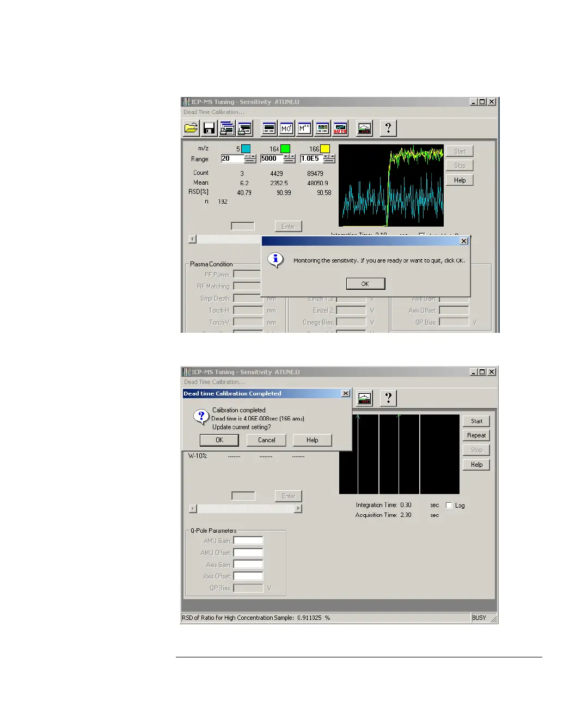
Task: Click the Count value 89479
Action: pyautogui.click(x=315, y=174)
